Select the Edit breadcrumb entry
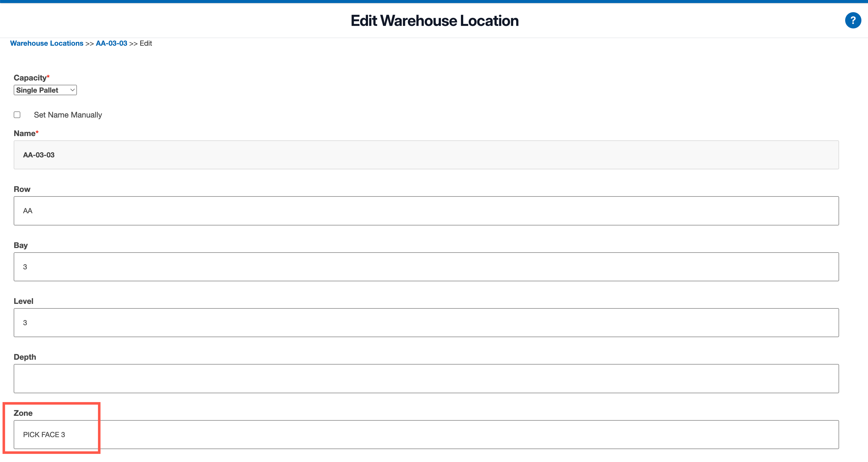This screenshot has height=462, width=868. [146, 43]
